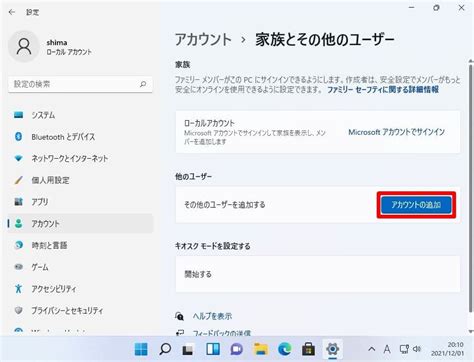Focus the 設定の検索 search field

pyautogui.click(x=80, y=84)
